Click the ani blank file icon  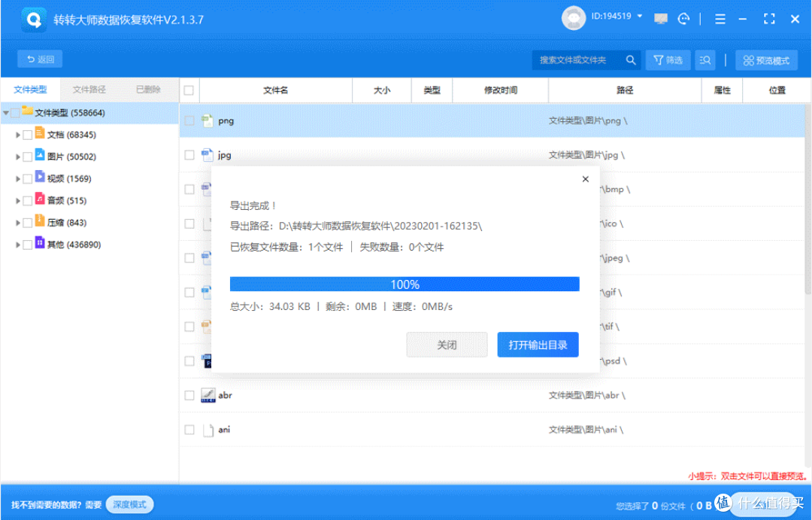point(208,430)
